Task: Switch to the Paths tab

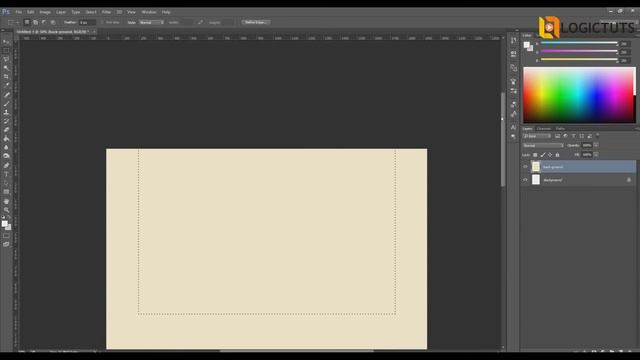Action: tap(560, 129)
